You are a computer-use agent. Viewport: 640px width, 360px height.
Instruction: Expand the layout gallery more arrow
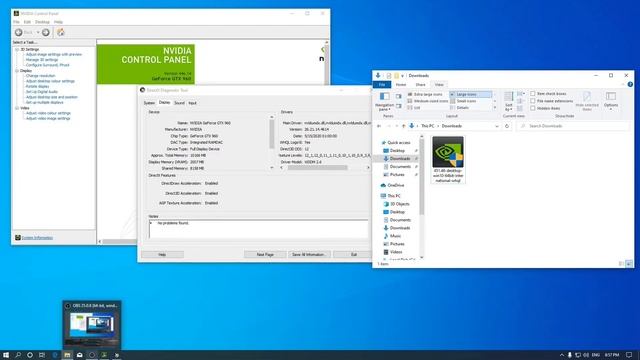495,108
